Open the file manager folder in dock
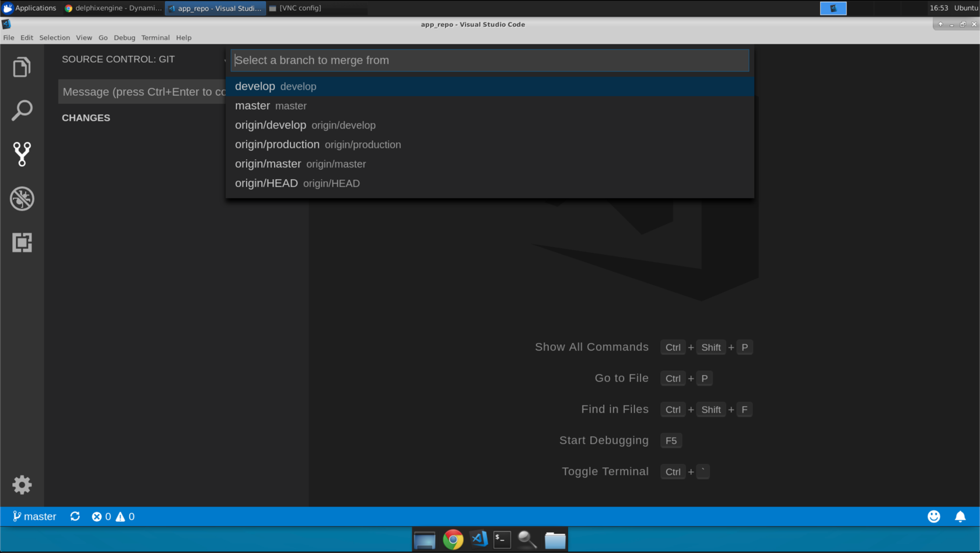The height and width of the screenshot is (553, 980). 555,540
